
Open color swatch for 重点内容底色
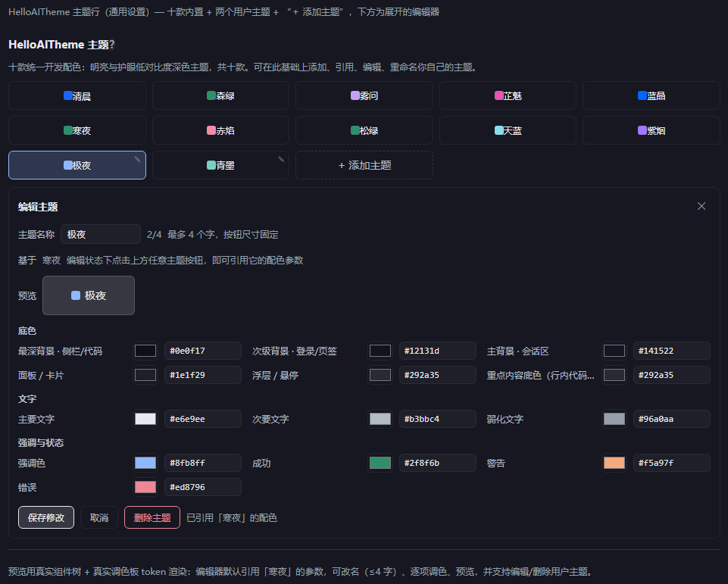(x=614, y=375)
